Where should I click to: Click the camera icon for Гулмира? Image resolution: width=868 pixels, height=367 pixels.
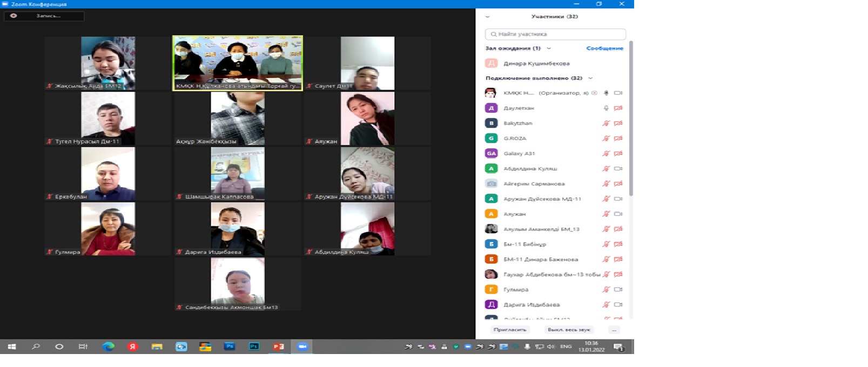pyautogui.click(x=618, y=290)
